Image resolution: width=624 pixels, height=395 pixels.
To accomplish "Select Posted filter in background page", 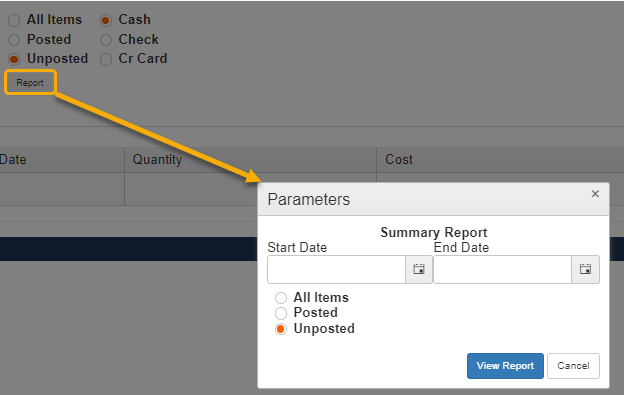I will pyautogui.click(x=14, y=40).
